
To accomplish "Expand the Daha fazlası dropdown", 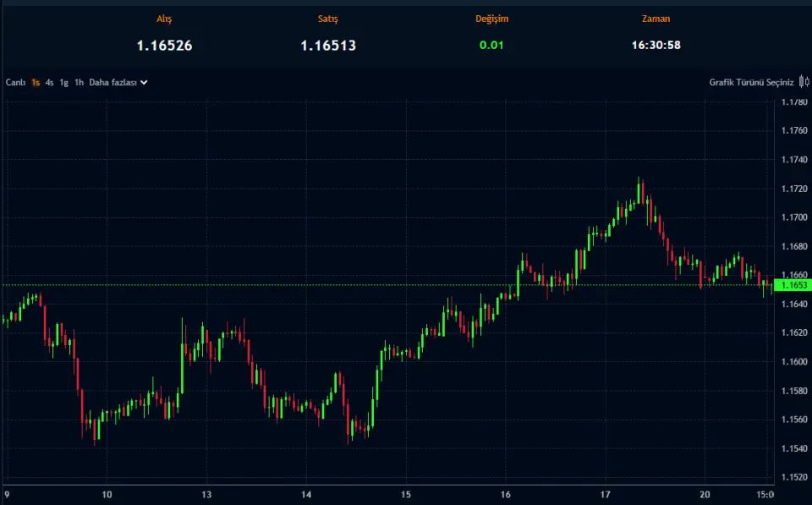I will (x=113, y=82).
